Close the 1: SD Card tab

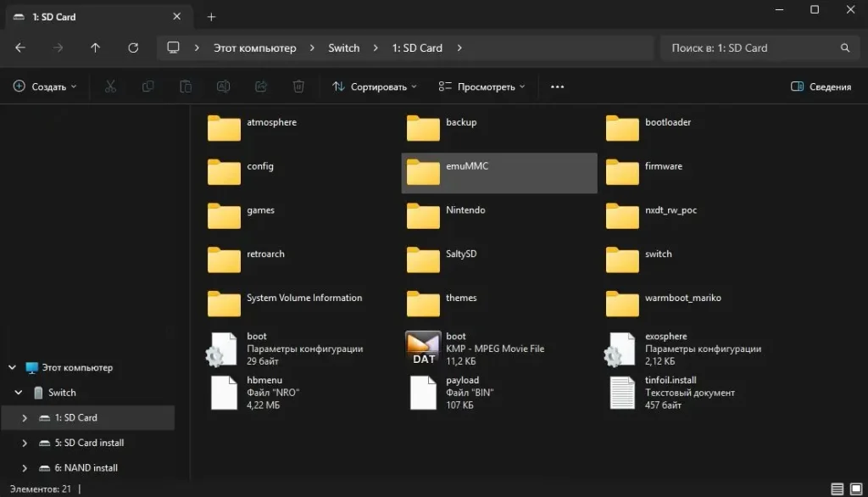[x=176, y=17]
